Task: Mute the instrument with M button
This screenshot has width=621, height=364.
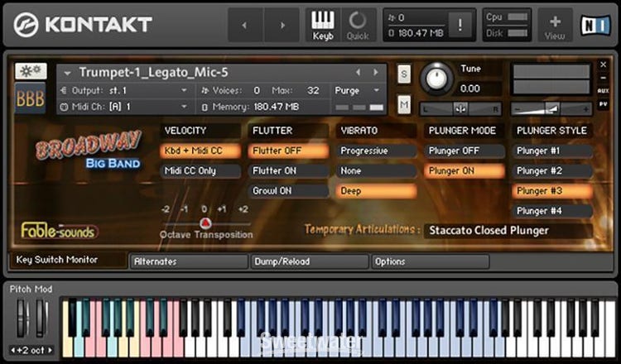Action: pyautogui.click(x=403, y=105)
